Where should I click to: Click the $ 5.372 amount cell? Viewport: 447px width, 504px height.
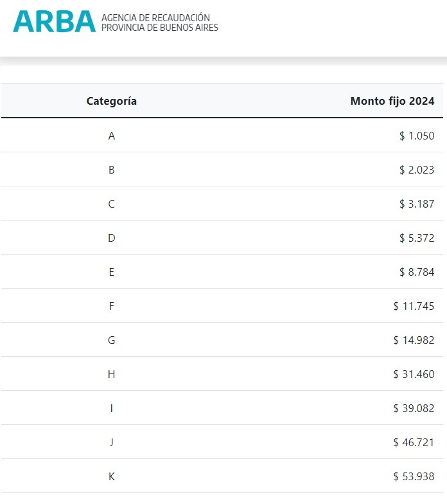416,238
